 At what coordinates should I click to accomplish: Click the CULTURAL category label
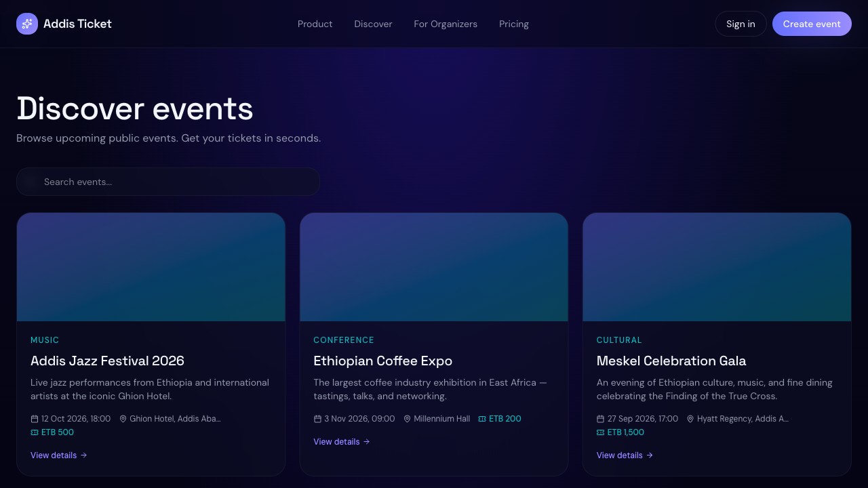pos(619,340)
